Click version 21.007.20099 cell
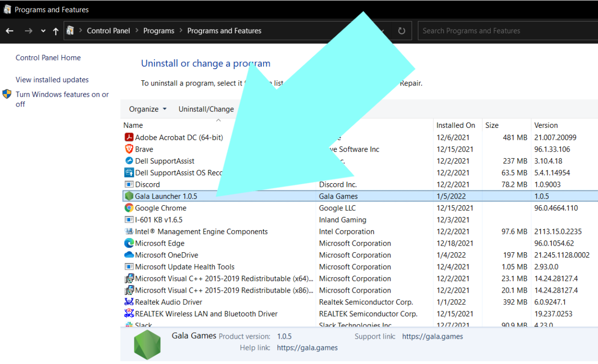Screen dimensions: 598x364 555,138
